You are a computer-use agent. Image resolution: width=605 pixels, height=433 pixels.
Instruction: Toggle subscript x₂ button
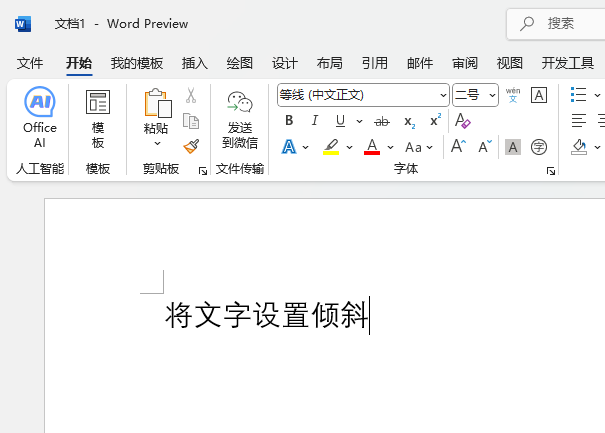(409, 122)
